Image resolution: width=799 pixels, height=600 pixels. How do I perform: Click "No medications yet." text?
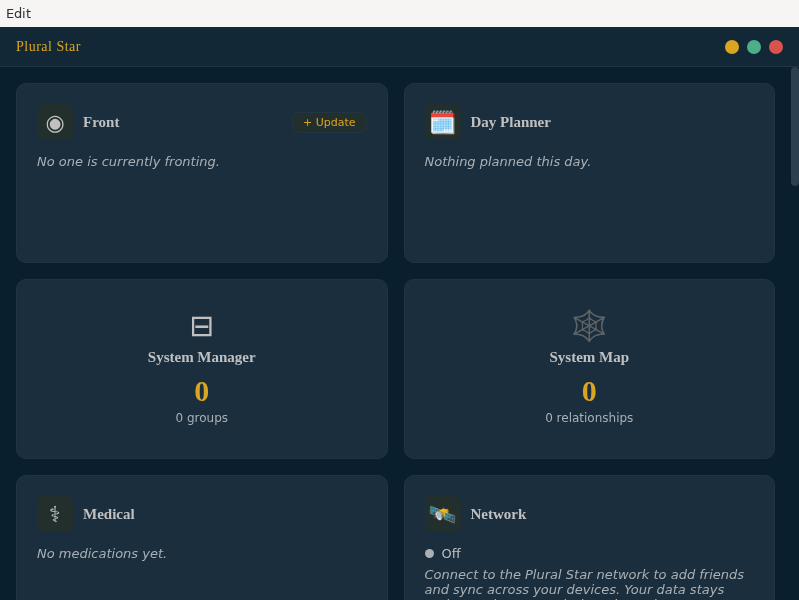pos(102,554)
